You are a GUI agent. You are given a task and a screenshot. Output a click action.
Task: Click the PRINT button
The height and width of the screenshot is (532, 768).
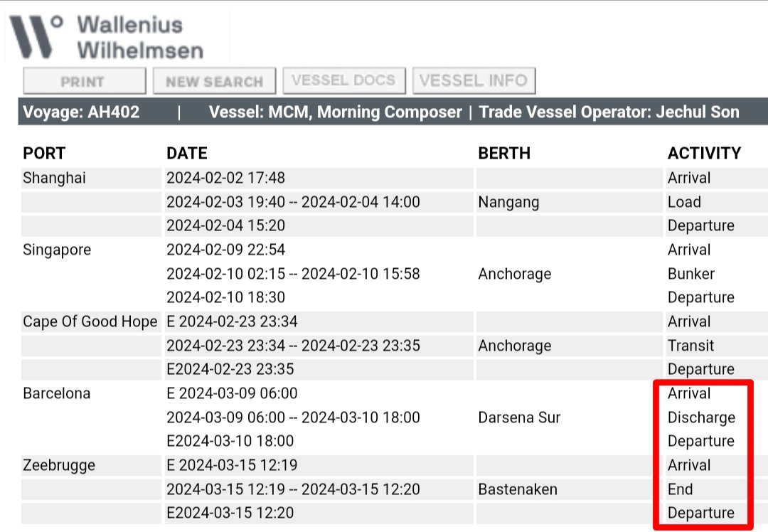click(84, 81)
